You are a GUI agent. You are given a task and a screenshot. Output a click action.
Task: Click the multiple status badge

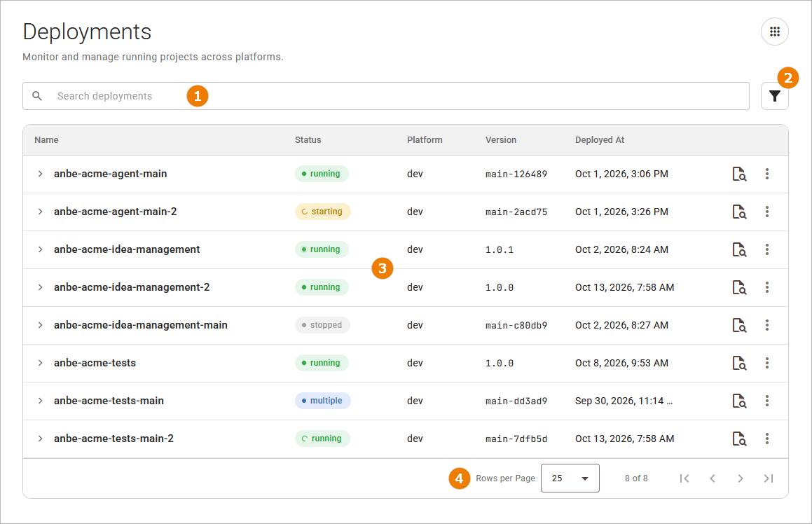[x=322, y=401]
